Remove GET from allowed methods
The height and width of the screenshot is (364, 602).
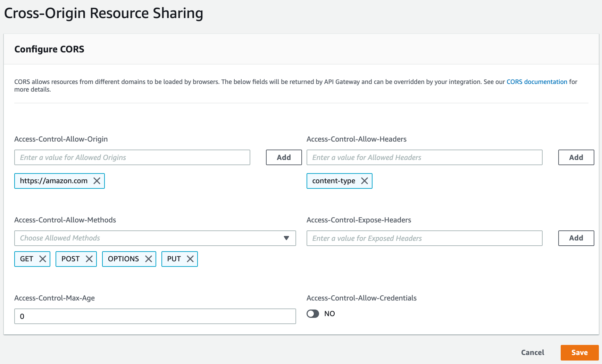pyautogui.click(x=43, y=259)
